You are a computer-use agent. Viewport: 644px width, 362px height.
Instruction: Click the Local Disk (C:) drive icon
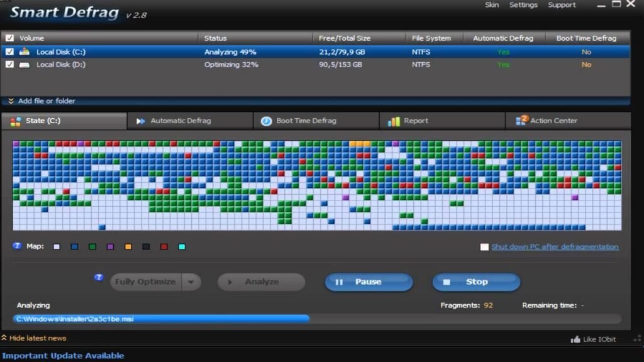[25, 52]
